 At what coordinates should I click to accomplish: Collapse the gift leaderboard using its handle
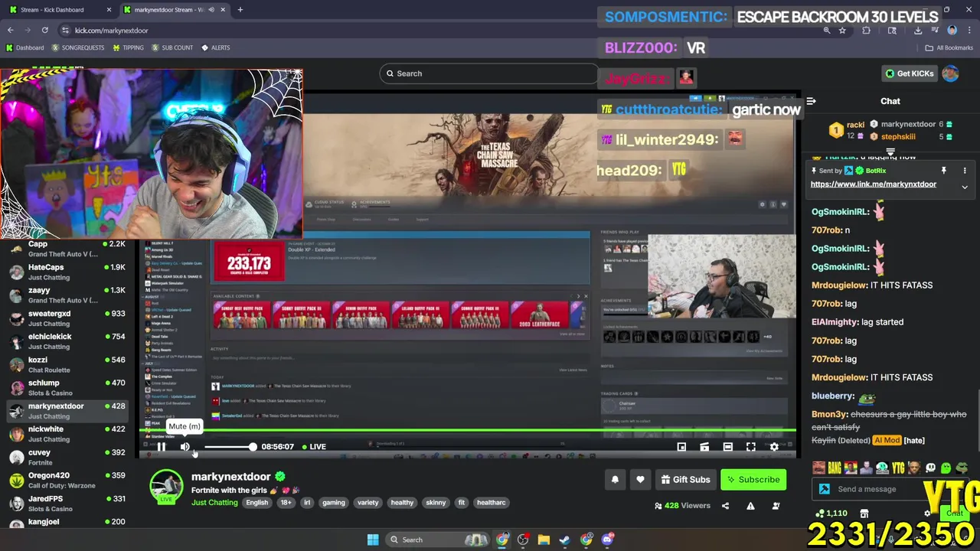coord(890,152)
